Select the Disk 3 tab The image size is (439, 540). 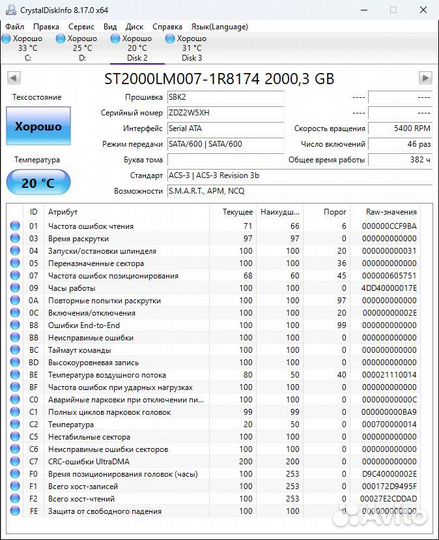192,48
